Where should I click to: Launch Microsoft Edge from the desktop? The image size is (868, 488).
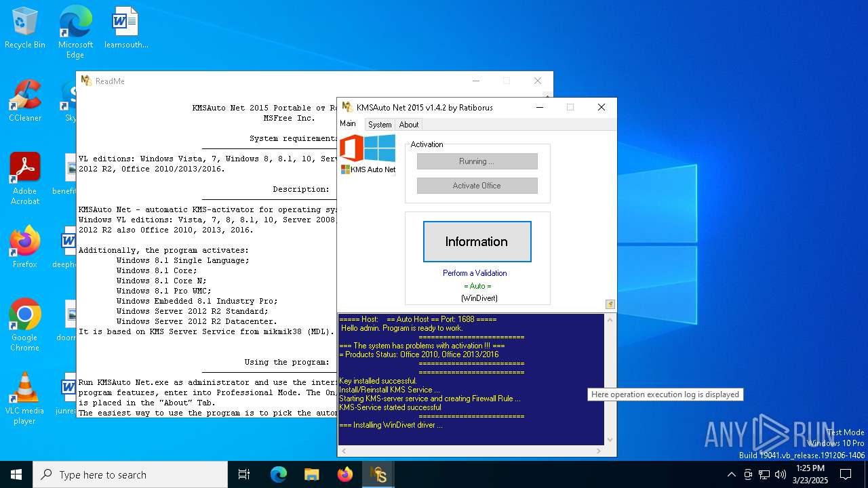(x=75, y=32)
